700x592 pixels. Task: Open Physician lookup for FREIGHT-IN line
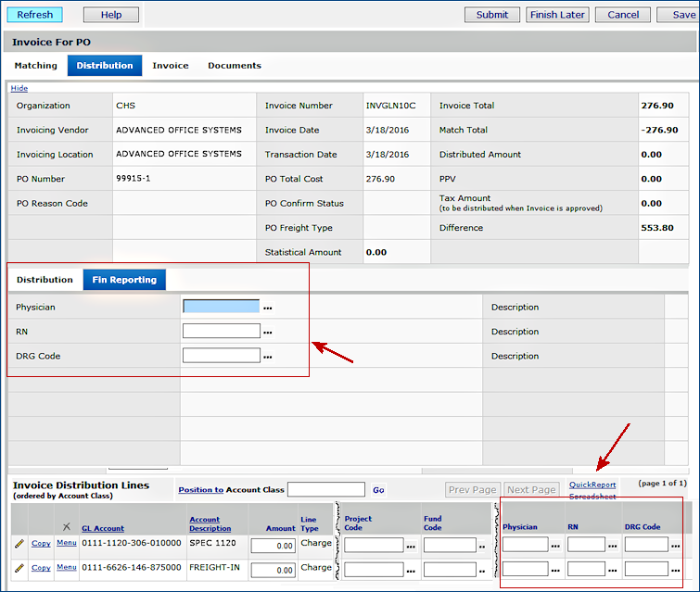(555, 570)
